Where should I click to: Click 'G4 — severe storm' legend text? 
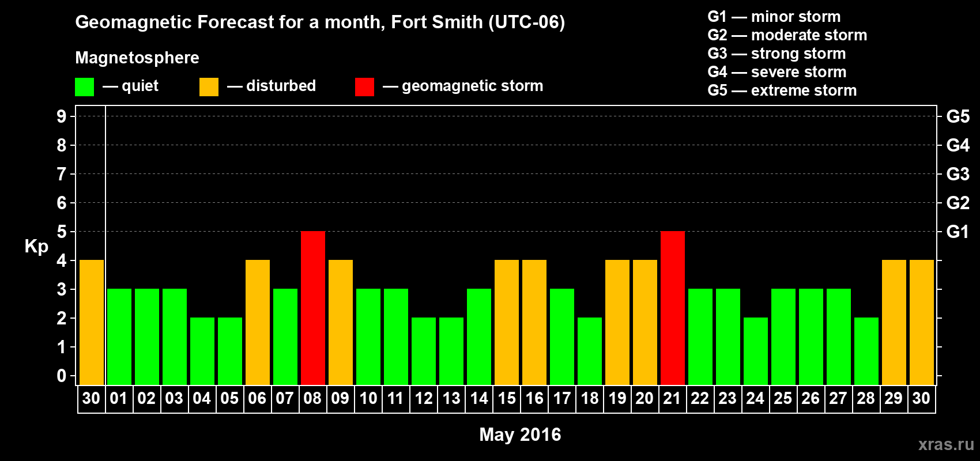click(x=777, y=72)
